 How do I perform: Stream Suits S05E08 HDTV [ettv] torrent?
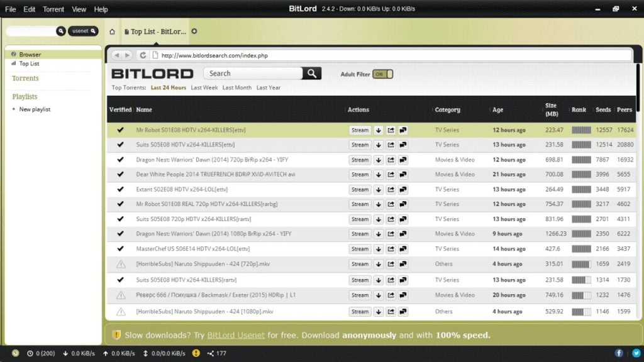360,145
